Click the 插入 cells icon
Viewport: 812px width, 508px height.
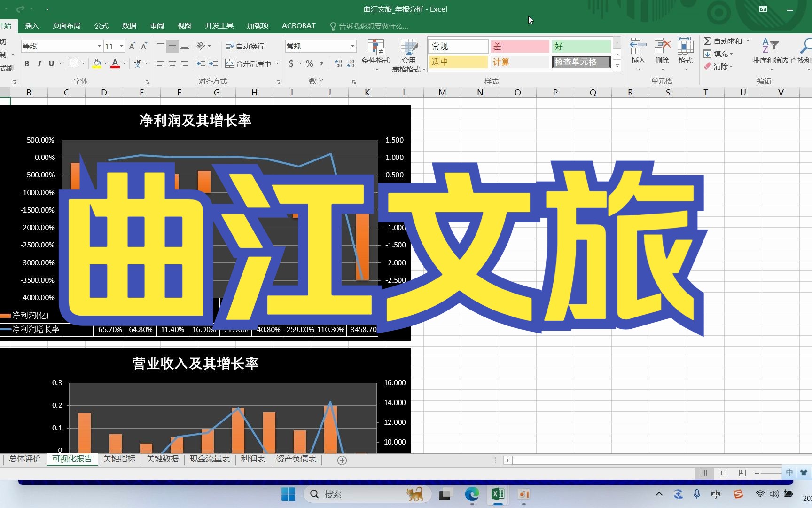638,47
